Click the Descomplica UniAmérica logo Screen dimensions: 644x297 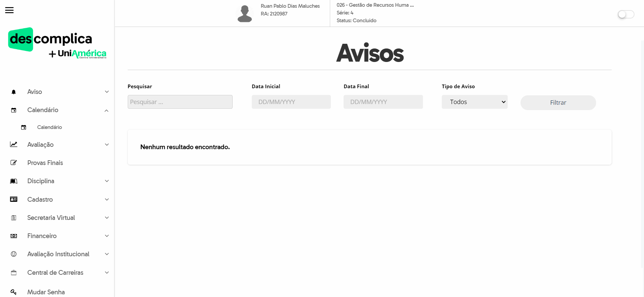57,43
